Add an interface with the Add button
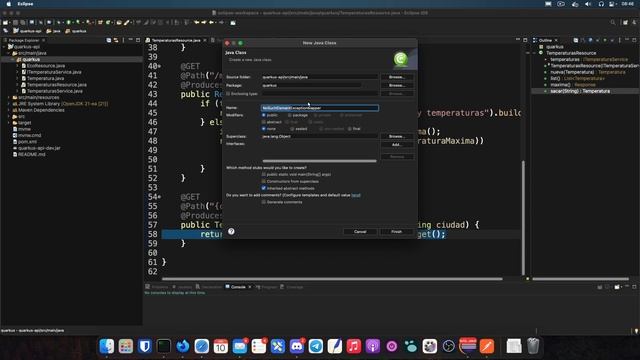This screenshot has height=360, width=640. [397, 144]
